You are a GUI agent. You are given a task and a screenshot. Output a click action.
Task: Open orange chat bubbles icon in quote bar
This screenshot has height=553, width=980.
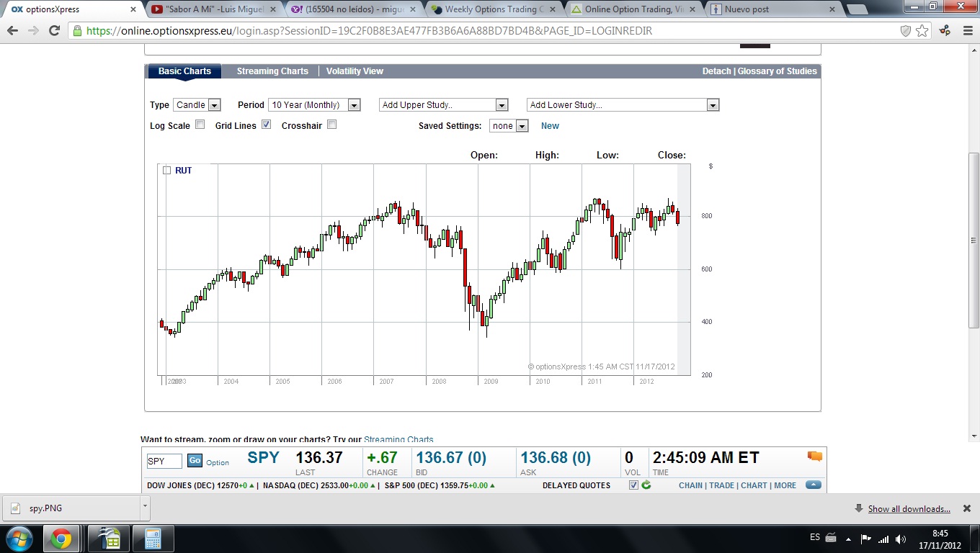pos(815,456)
